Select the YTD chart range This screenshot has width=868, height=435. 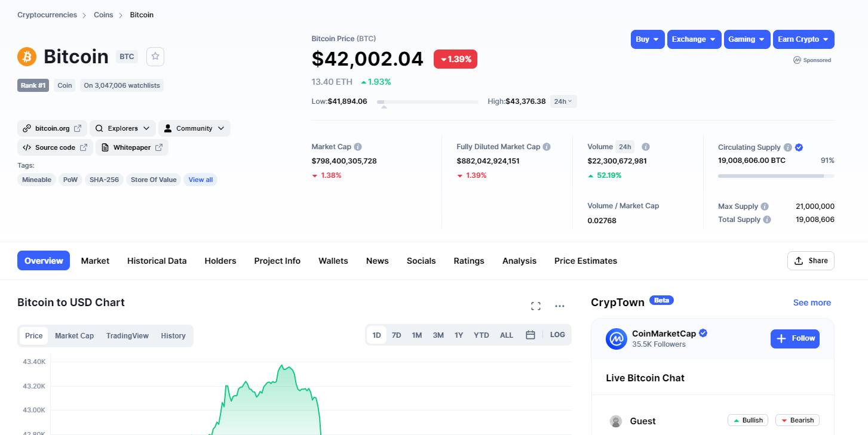pos(481,335)
